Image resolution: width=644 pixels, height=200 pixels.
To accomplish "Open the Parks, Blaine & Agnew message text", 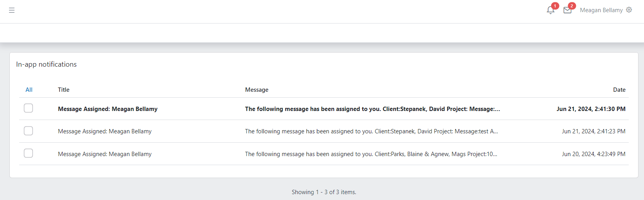I will pyautogui.click(x=371, y=154).
